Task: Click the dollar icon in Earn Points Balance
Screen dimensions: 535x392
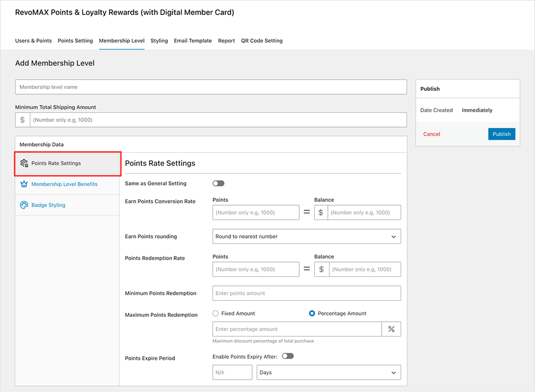Action: [321, 213]
